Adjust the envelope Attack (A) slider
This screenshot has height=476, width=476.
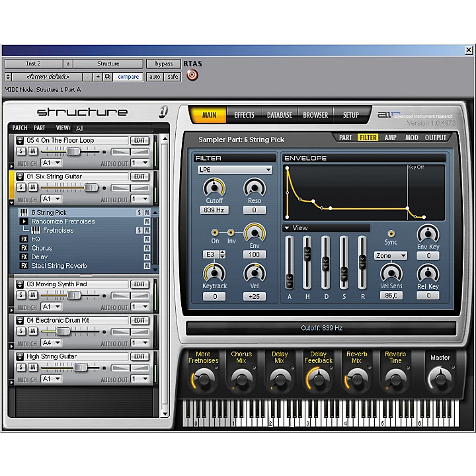pyautogui.click(x=290, y=280)
